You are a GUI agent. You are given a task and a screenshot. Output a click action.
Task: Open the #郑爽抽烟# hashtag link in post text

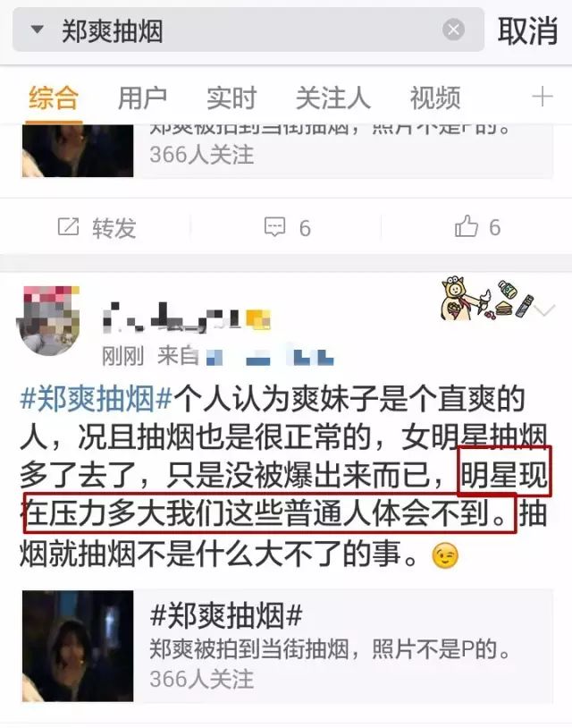(x=97, y=399)
